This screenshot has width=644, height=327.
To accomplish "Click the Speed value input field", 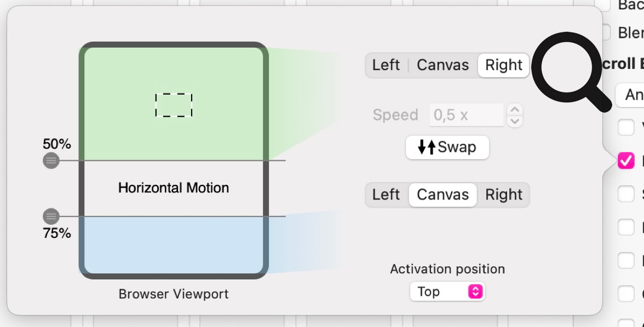I will (x=467, y=115).
